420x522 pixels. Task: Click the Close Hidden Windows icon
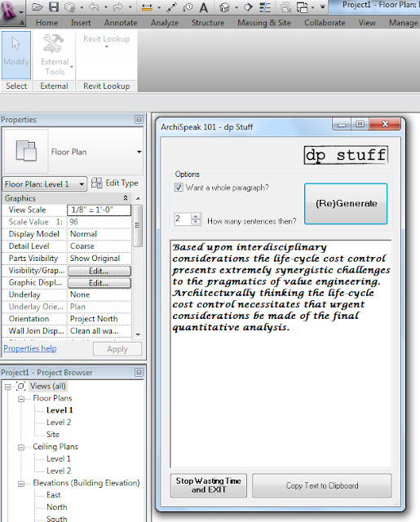[285, 7]
